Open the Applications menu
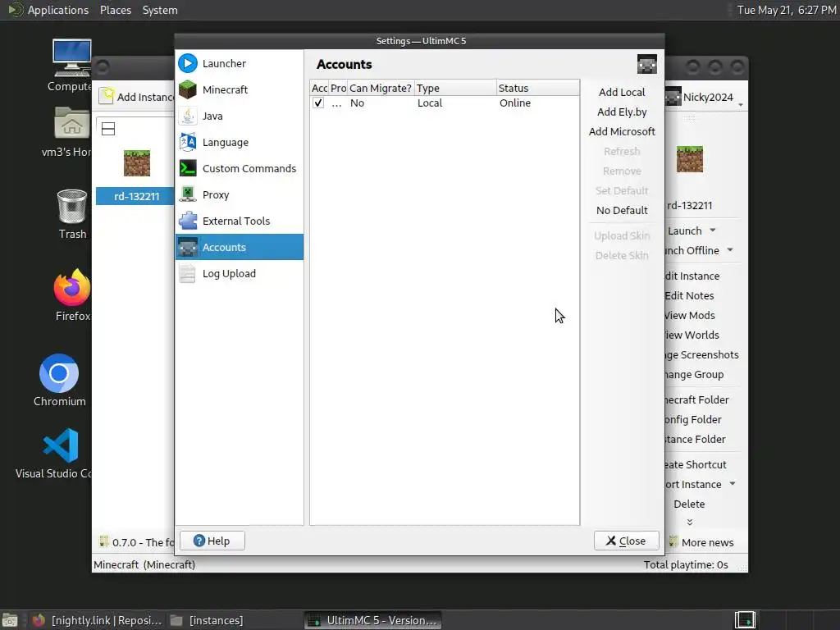This screenshot has width=840, height=630. (58, 10)
